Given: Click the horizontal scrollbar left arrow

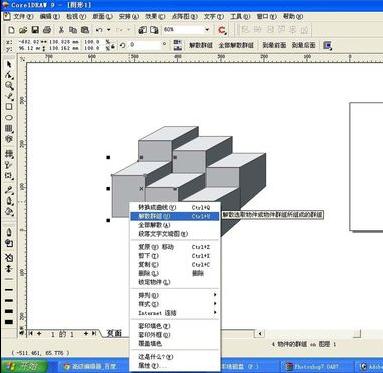Looking at the screenshot, I should pos(259,333).
